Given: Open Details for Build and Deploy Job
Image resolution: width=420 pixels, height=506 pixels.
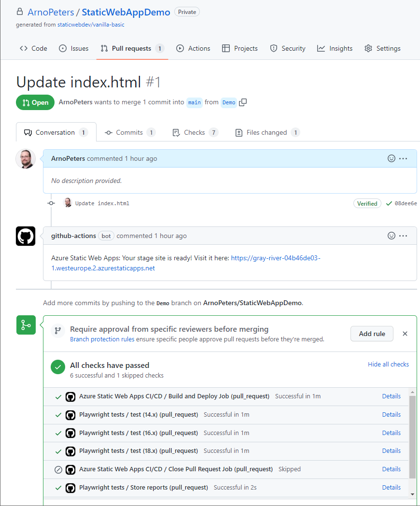Looking at the screenshot, I should point(392,396).
